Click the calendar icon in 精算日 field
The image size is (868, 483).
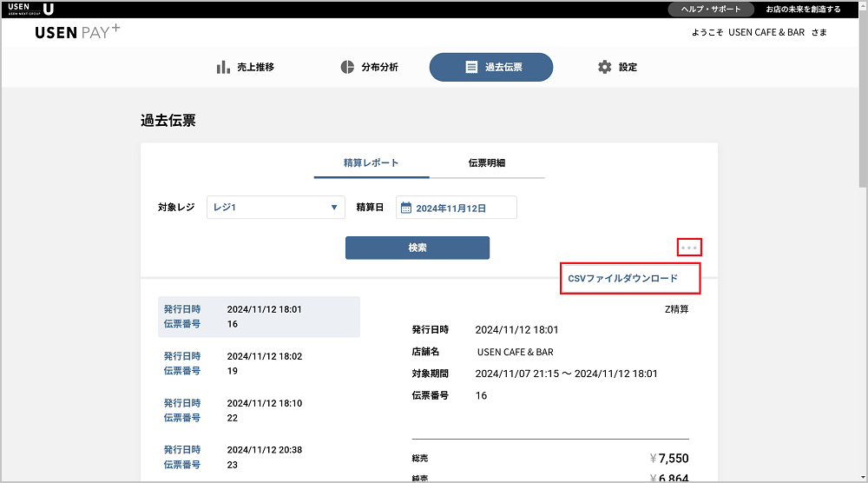coord(405,208)
